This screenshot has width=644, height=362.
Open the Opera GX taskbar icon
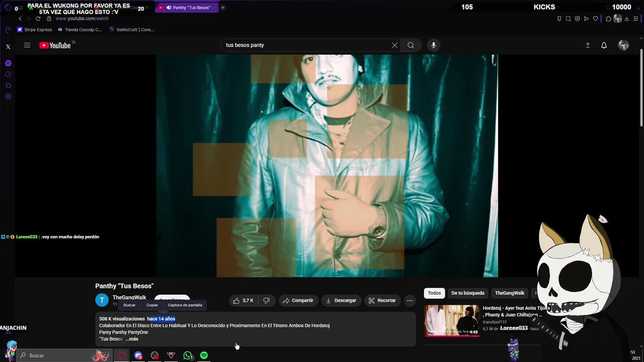pos(122,355)
